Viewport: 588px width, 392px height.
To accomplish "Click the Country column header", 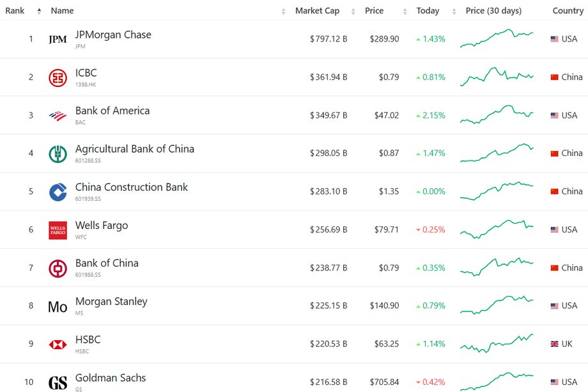I will pyautogui.click(x=568, y=10).
